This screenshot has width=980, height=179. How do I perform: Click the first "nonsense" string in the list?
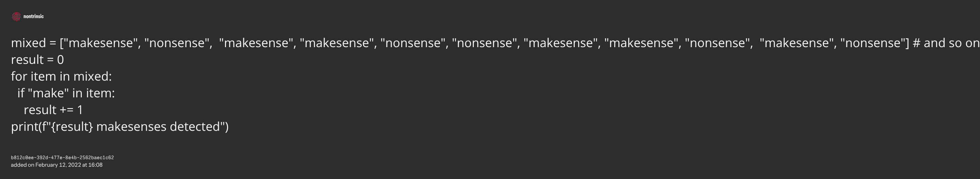point(177,43)
